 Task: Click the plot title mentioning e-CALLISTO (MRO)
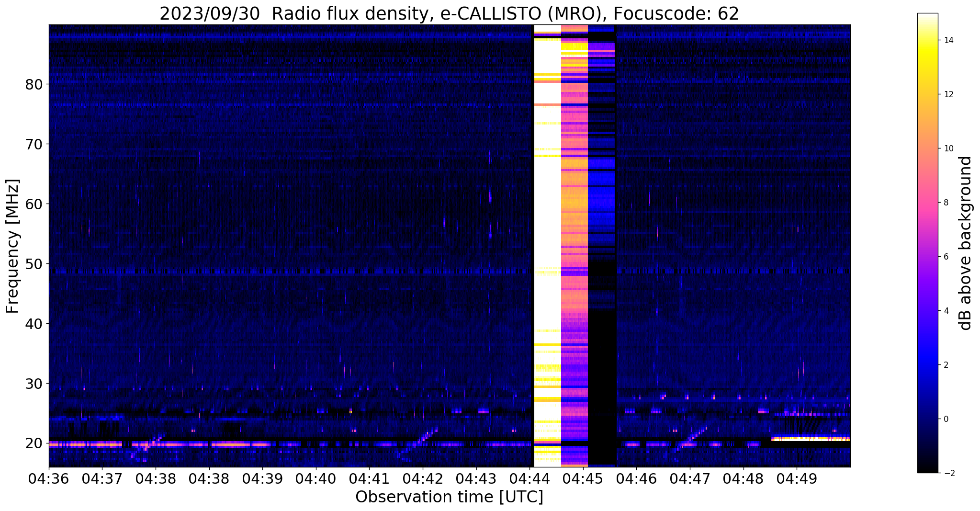pyautogui.click(x=449, y=13)
